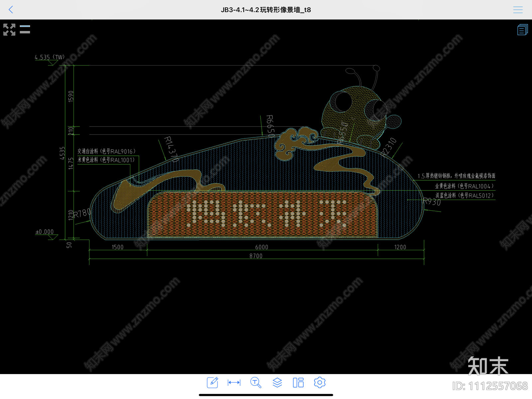
Task: Tap the ±0.000 elevation label
Action: click(x=45, y=232)
